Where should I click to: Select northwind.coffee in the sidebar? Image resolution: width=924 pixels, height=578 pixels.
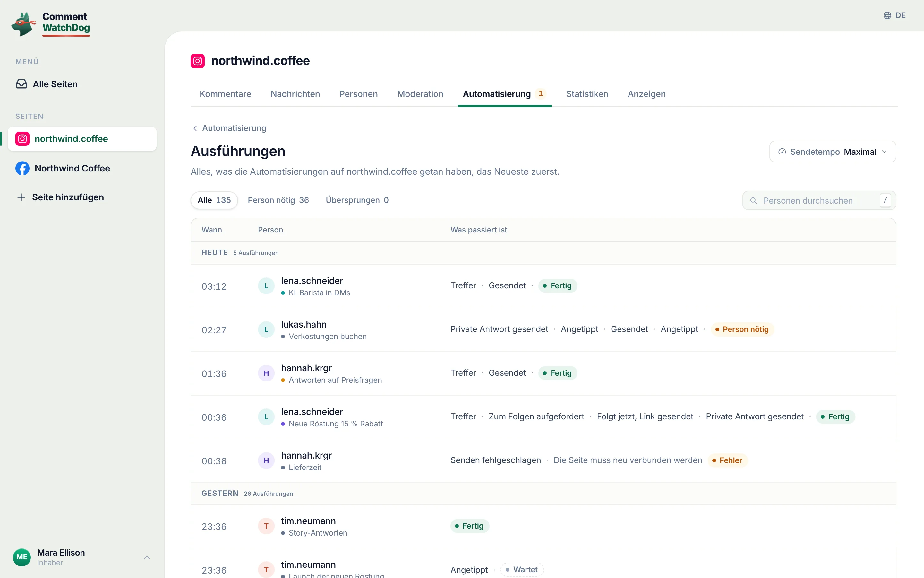click(82, 139)
